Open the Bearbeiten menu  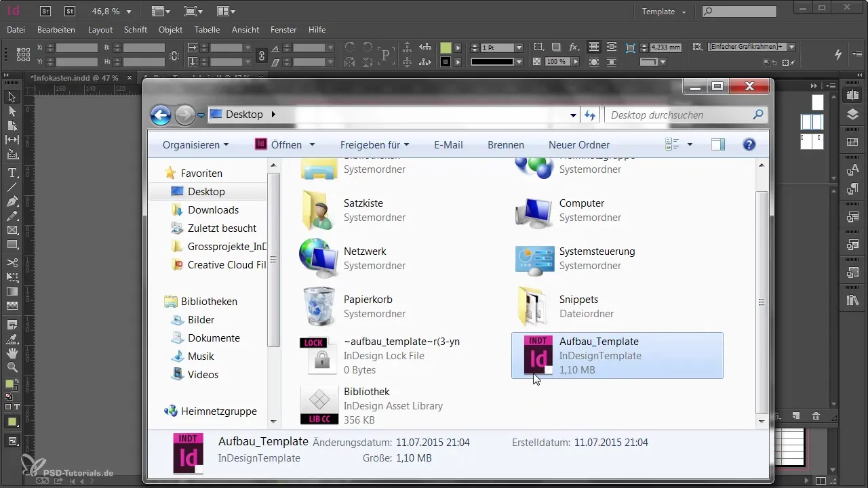pyautogui.click(x=56, y=30)
